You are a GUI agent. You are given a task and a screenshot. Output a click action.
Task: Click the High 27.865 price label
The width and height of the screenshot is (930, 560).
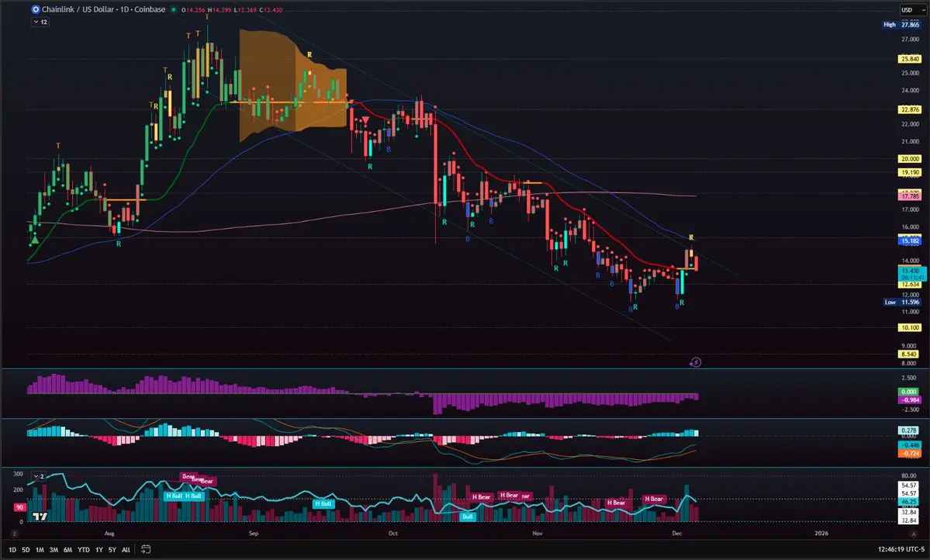click(x=901, y=24)
